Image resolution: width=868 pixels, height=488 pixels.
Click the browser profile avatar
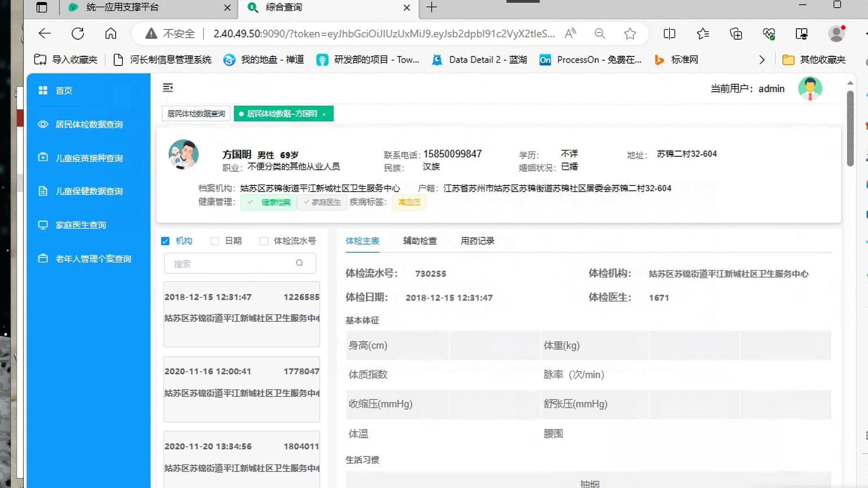coord(836,33)
